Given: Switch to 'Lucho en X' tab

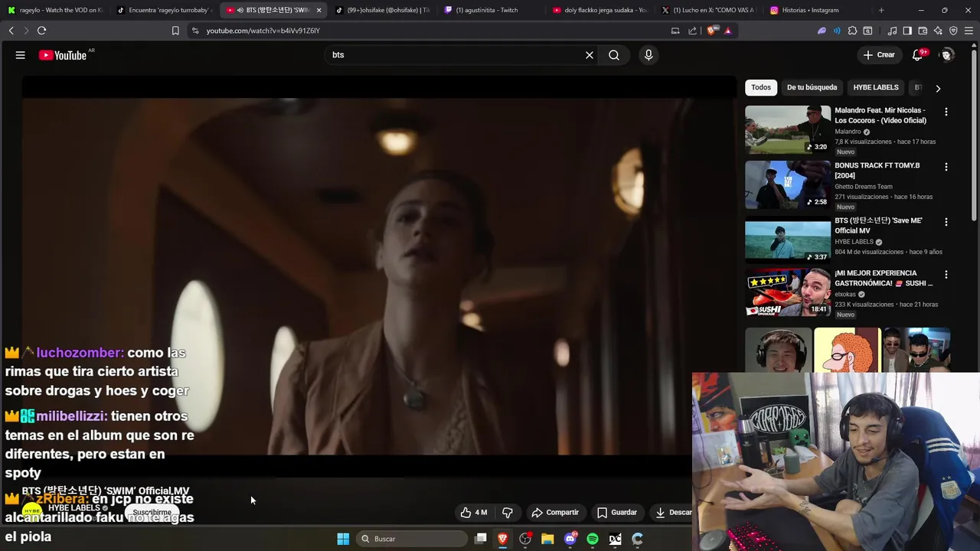Looking at the screenshot, I should pyautogui.click(x=709, y=10).
